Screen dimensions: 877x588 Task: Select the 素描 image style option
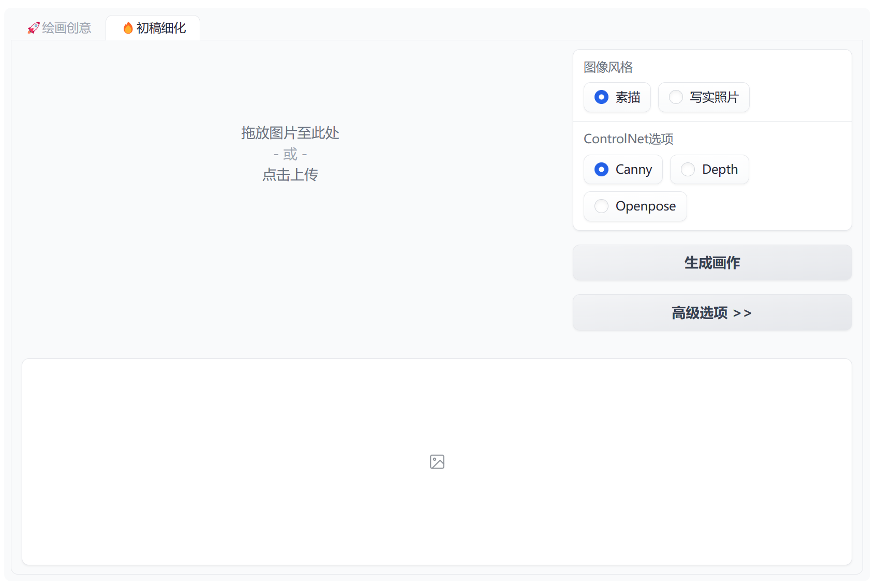(x=617, y=97)
